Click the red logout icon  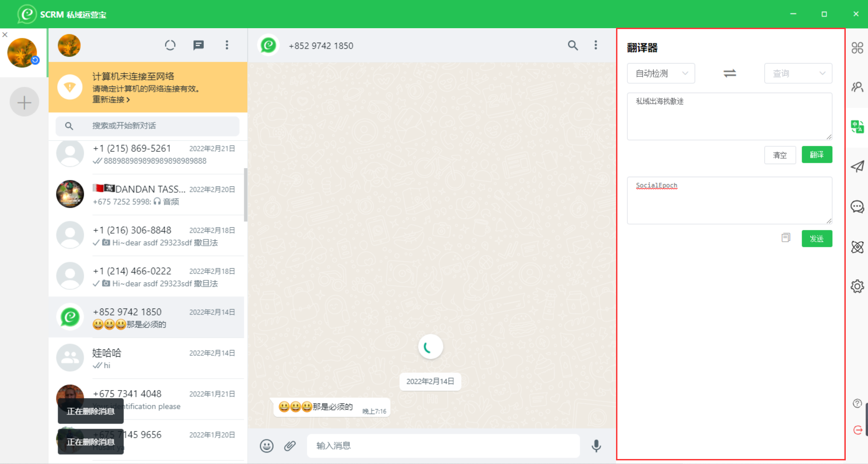pos(858,430)
